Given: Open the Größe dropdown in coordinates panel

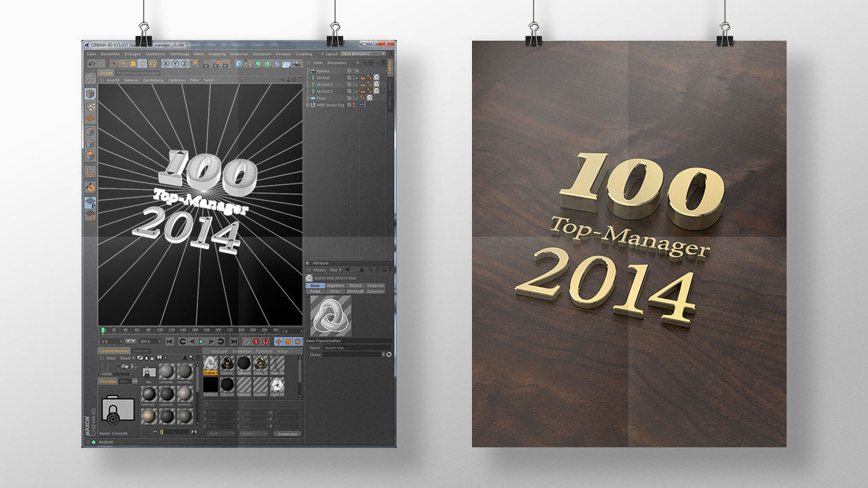Looking at the screenshot, I should (254, 434).
